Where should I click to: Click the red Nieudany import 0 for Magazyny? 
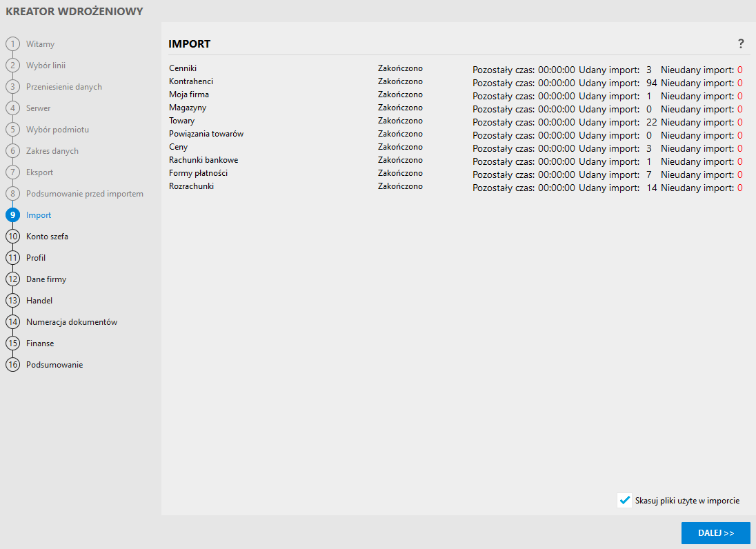[740, 110]
